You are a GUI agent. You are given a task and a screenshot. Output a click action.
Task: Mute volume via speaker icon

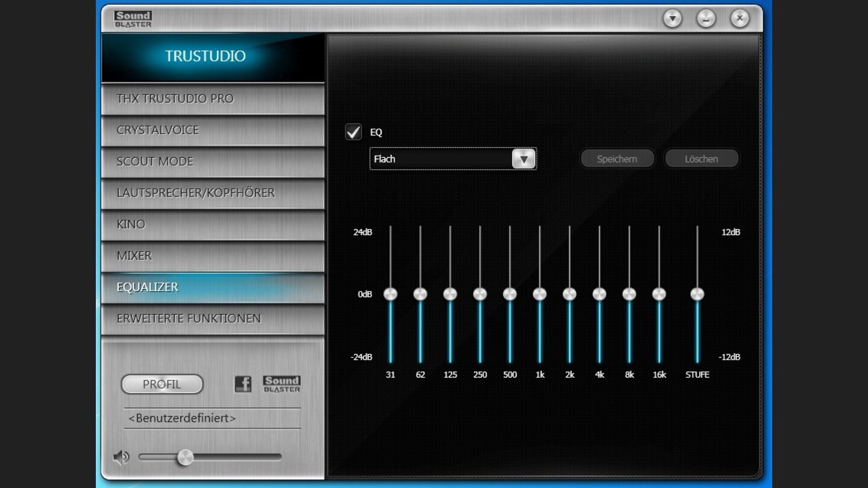tap(121, 457)
